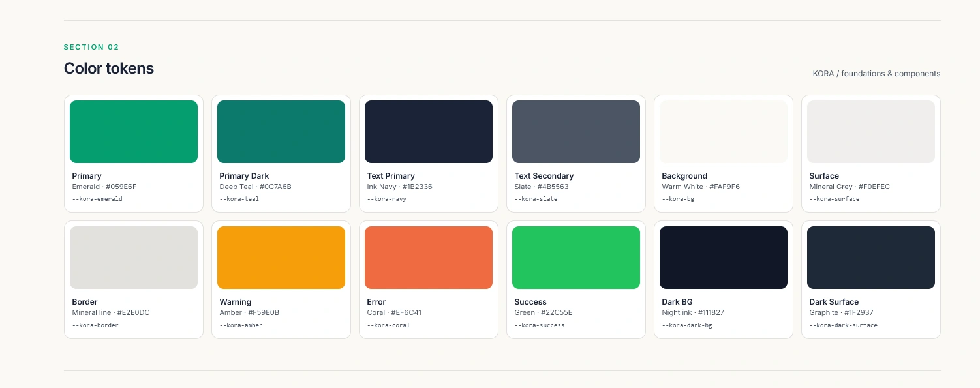
Task: Click the 'Ink Navy · #1B2336' text
Action: 400,187
